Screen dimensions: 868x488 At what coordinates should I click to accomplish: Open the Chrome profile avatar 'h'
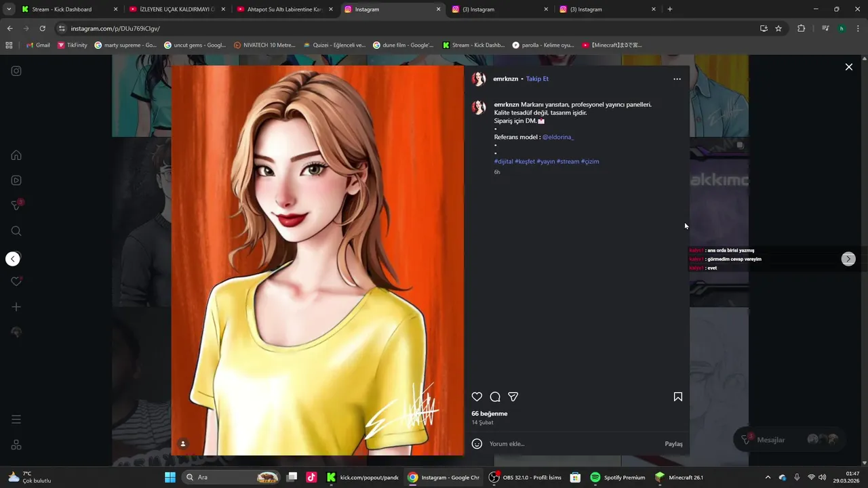click(842, 28)
